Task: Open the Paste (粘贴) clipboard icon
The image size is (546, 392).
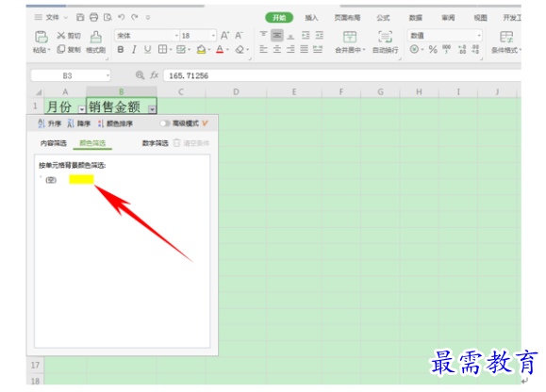Action: [41, 37]
